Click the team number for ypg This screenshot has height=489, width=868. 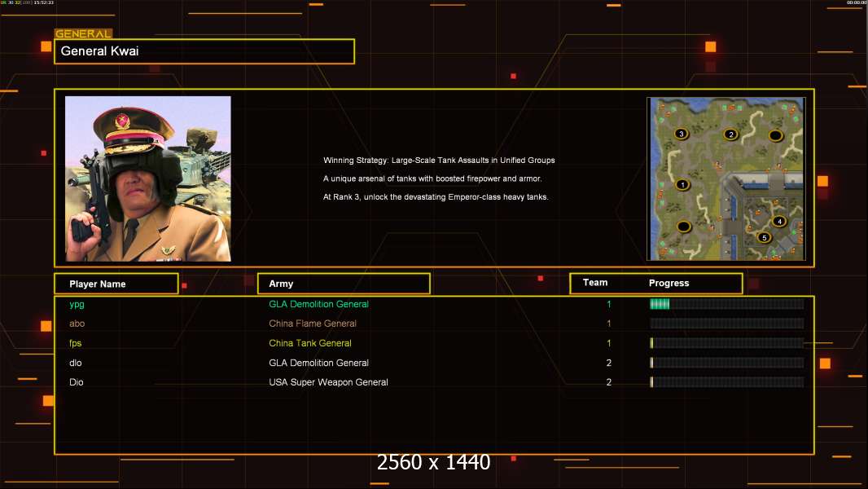coord(609,304)
